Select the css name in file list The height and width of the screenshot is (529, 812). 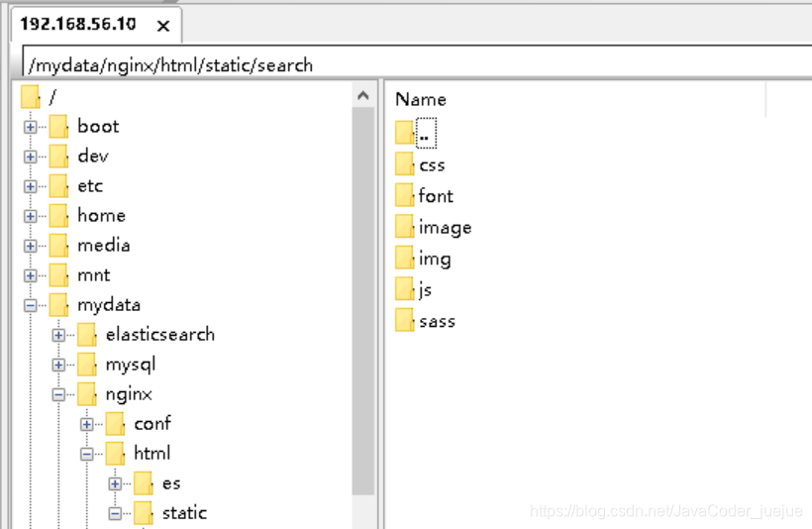(x=432, y=165)
